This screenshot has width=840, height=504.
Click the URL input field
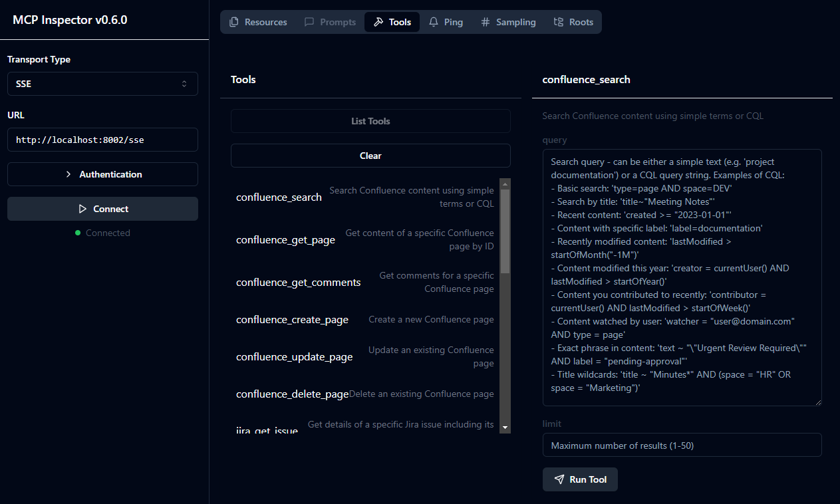click(x=102, y=140)
